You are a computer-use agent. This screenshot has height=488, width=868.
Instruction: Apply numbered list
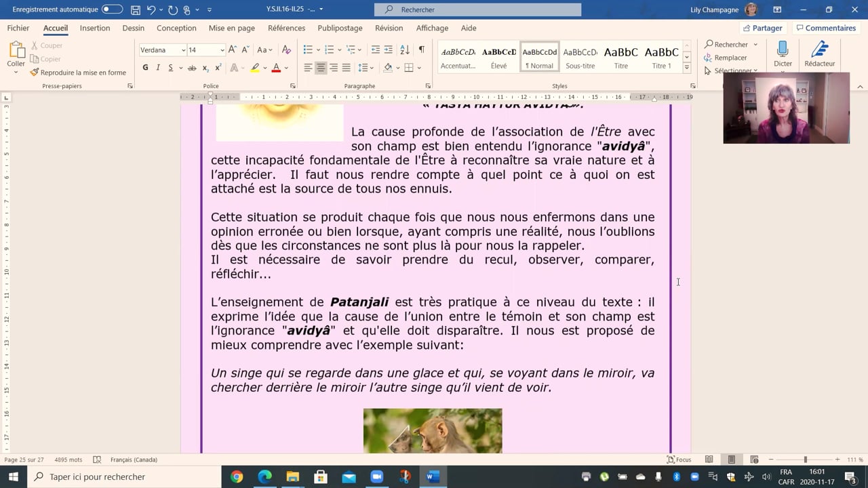point(329,49)
